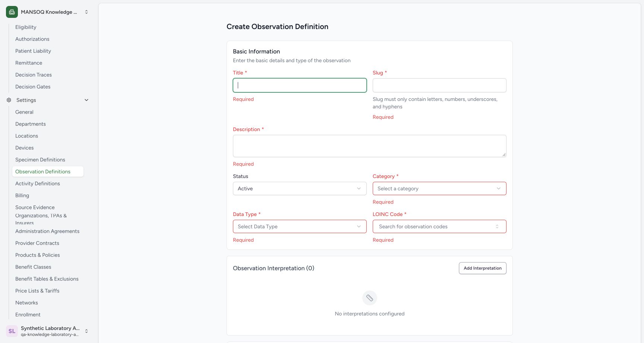Open Benefit Classes

pyautogui.click(x=33, y=267)
